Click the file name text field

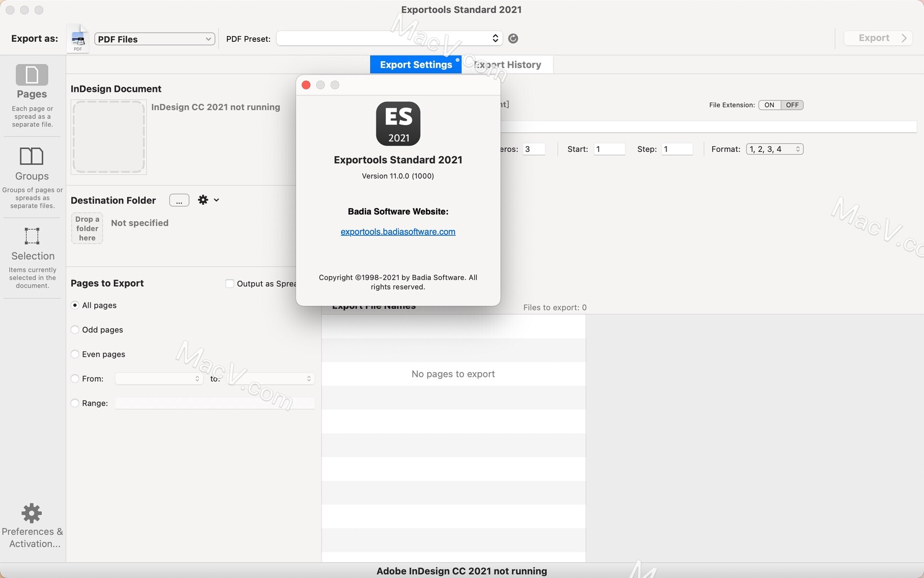708,126
